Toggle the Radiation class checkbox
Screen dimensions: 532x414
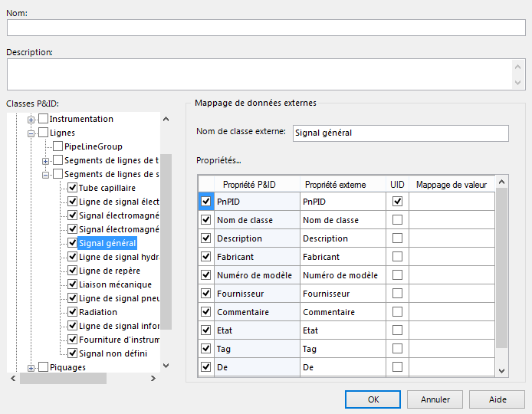pos(72,312)
